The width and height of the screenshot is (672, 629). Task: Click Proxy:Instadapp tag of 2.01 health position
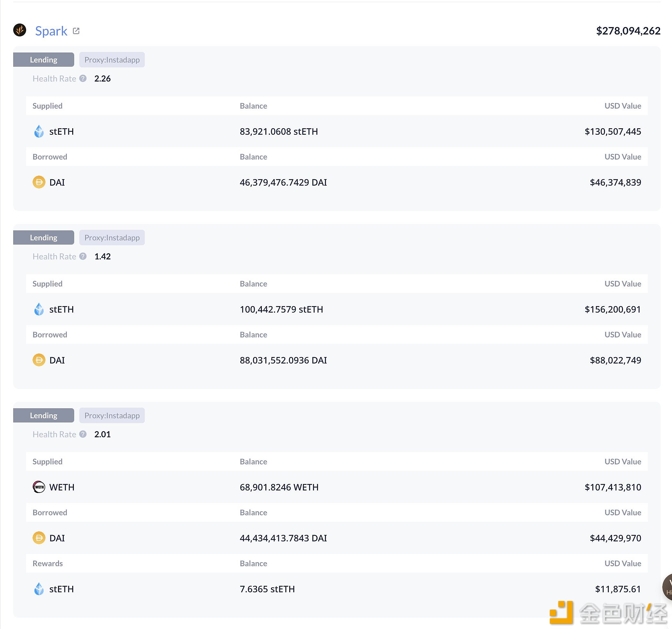point(112,415)
